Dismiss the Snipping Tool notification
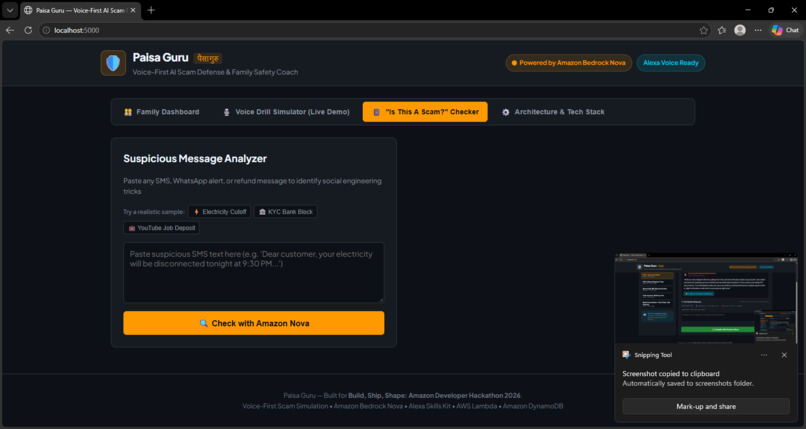This screenshot has width=806, height=429. click(784, 355)
